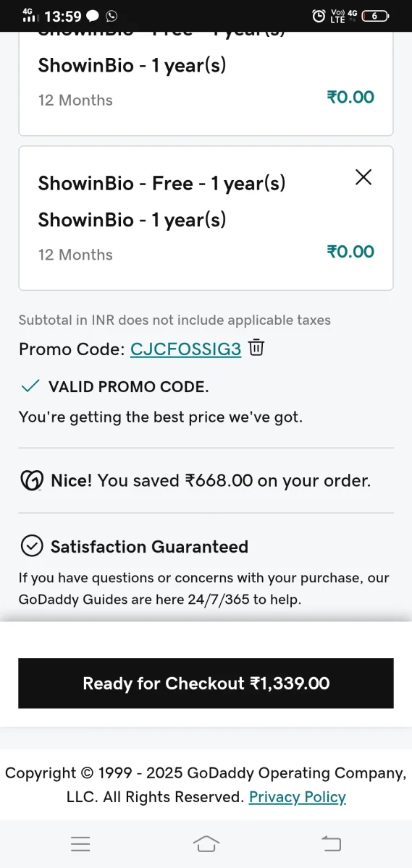
Task: Open Android recent apps menu icon
Action: point(80,843)
